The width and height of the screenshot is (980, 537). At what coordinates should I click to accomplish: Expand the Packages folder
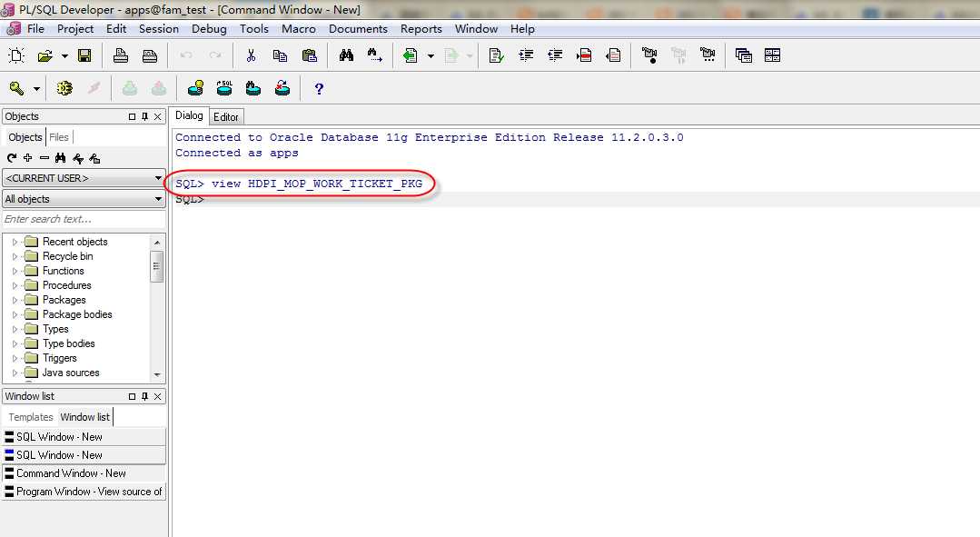pos(15,300)
